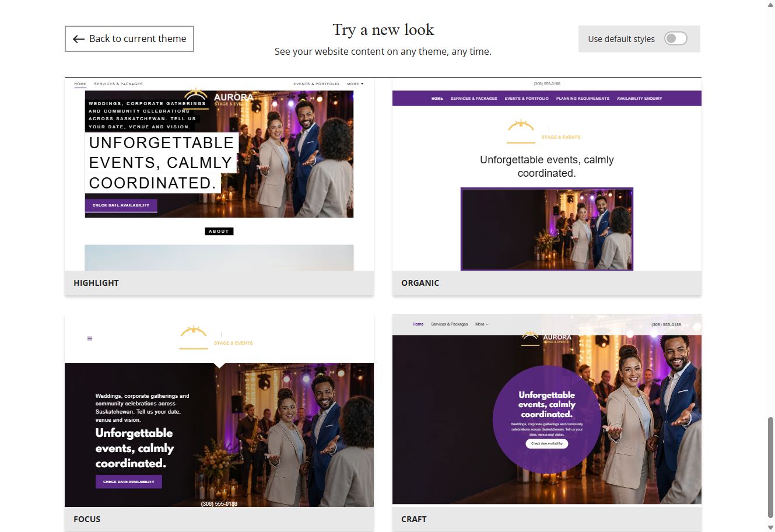This screenshot has width=775, height=532.
Task: Select the Highlight theme label
Action: [96, 283]
